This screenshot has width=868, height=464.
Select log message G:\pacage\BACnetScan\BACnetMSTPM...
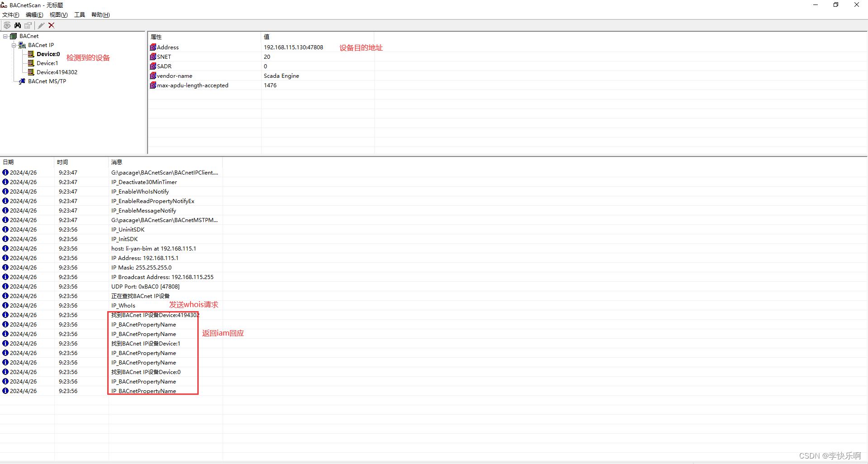coord(165,220)
